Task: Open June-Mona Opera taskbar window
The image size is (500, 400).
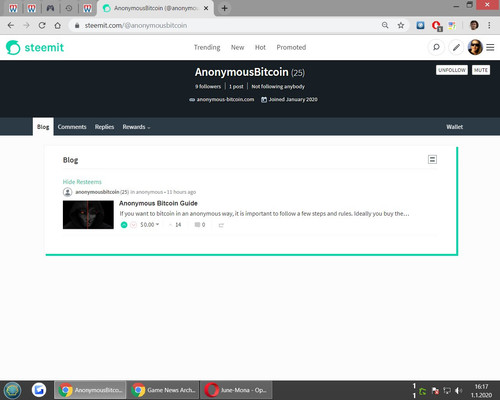Action: click(x=236, y=390)
